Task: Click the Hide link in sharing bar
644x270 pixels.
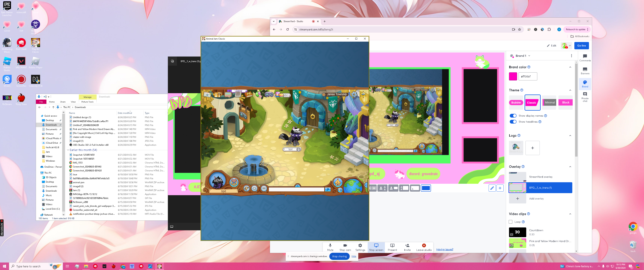Action: tap(354, 256)
